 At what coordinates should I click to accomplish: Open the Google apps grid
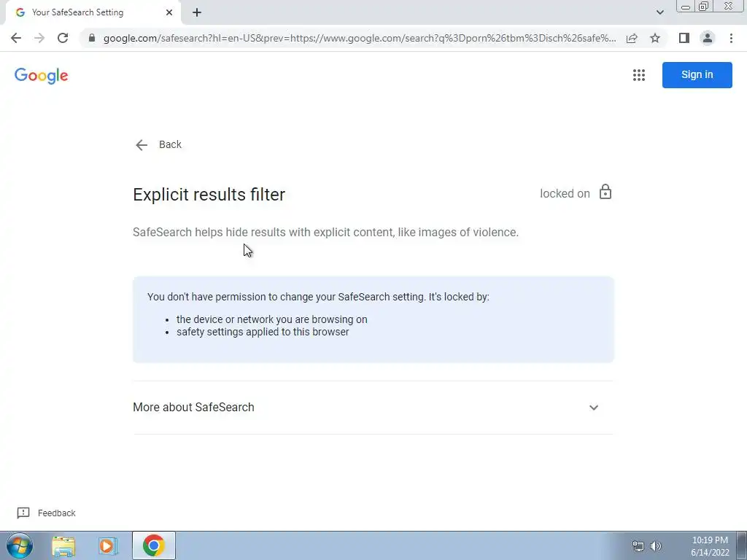click(x=639, y=75)
